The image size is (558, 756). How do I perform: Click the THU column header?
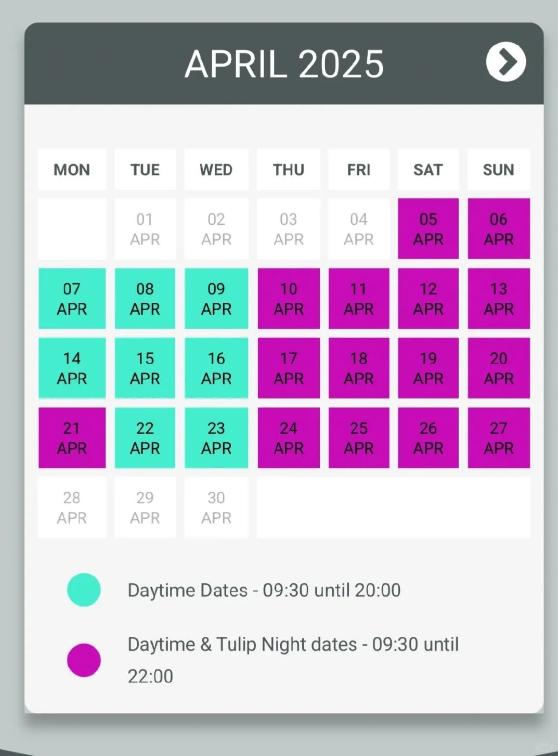pos(289,170)
